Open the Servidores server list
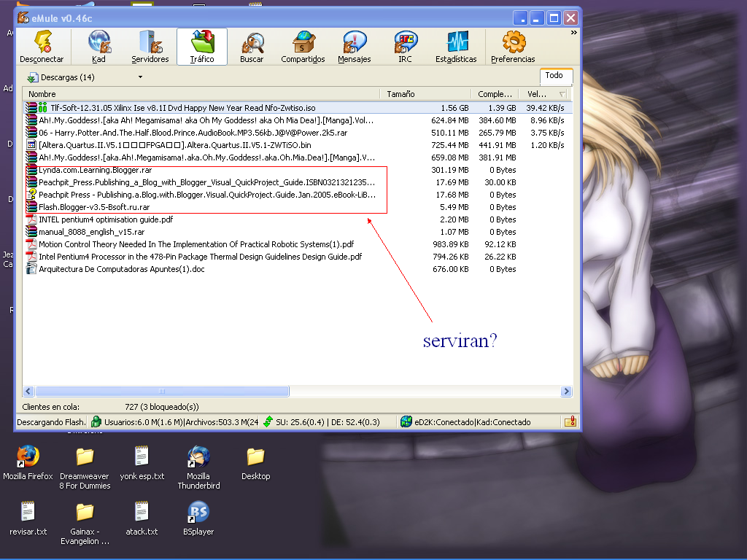Viewport: 747px width, 560px height. click(x=150, y=47)
